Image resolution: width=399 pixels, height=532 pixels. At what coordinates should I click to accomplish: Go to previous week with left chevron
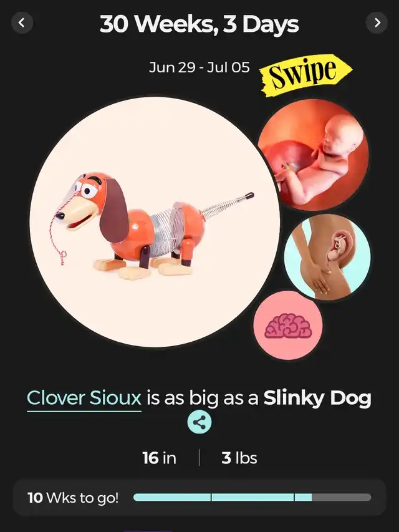coord(22,22)
